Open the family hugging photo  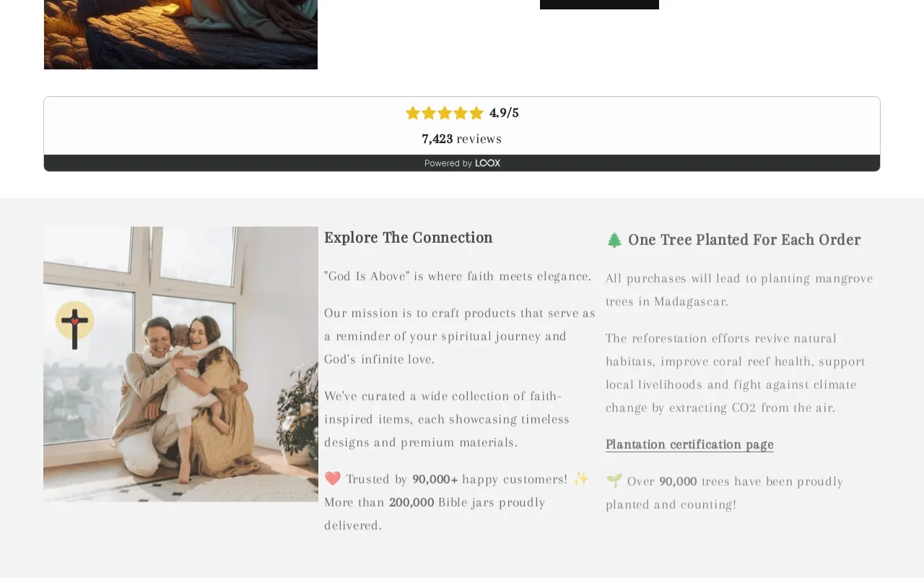point(180,364)
